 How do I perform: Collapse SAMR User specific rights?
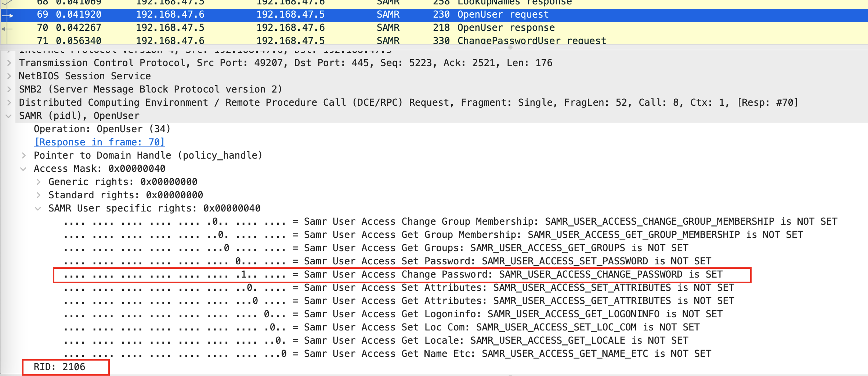tap(38, 208)
